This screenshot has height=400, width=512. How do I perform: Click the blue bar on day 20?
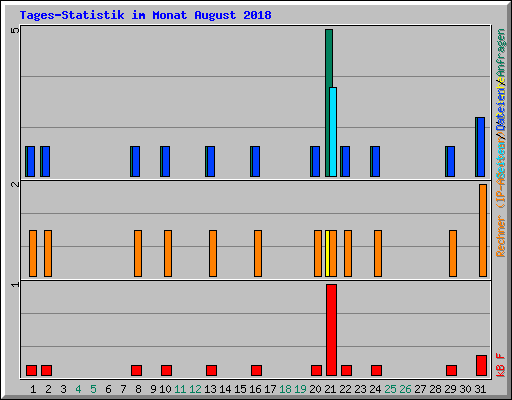pos(316,161)
